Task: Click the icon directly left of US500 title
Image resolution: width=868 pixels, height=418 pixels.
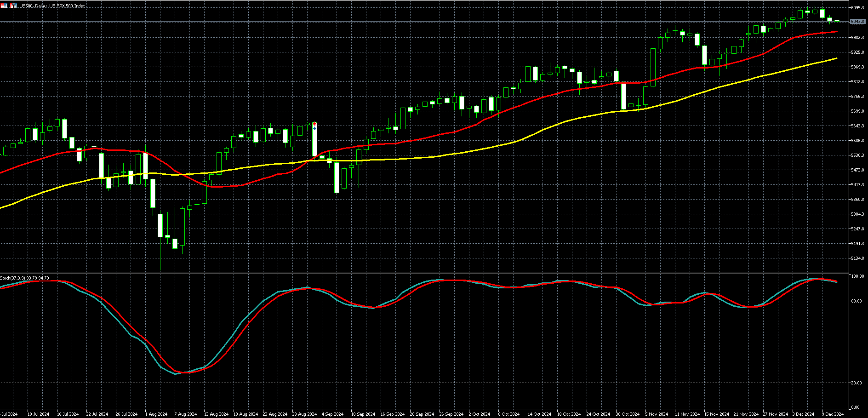Action: pyautogui.click(x=13, y=6)
